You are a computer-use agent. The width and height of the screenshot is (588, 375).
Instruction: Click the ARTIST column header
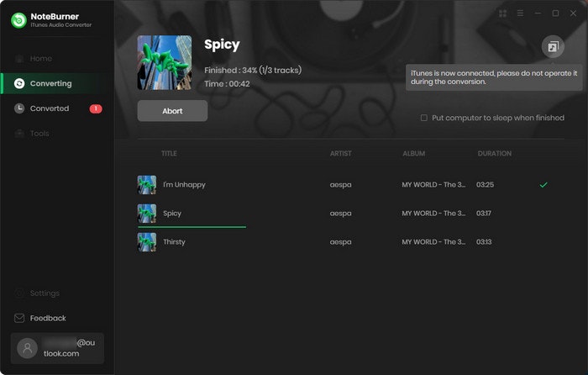point(341,154)
